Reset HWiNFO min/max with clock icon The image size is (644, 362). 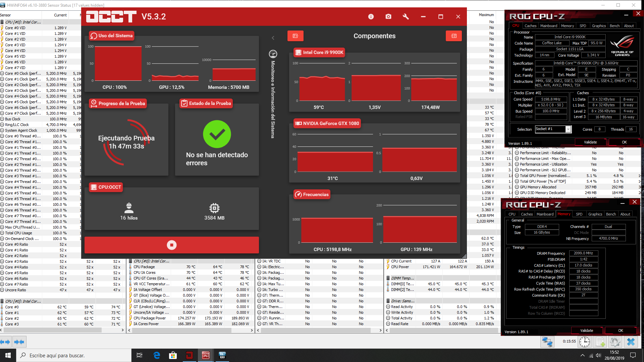coord(584,342)
